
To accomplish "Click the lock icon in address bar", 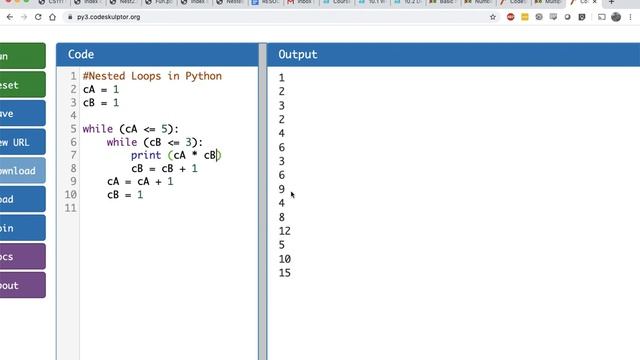I will click(70, 17).
